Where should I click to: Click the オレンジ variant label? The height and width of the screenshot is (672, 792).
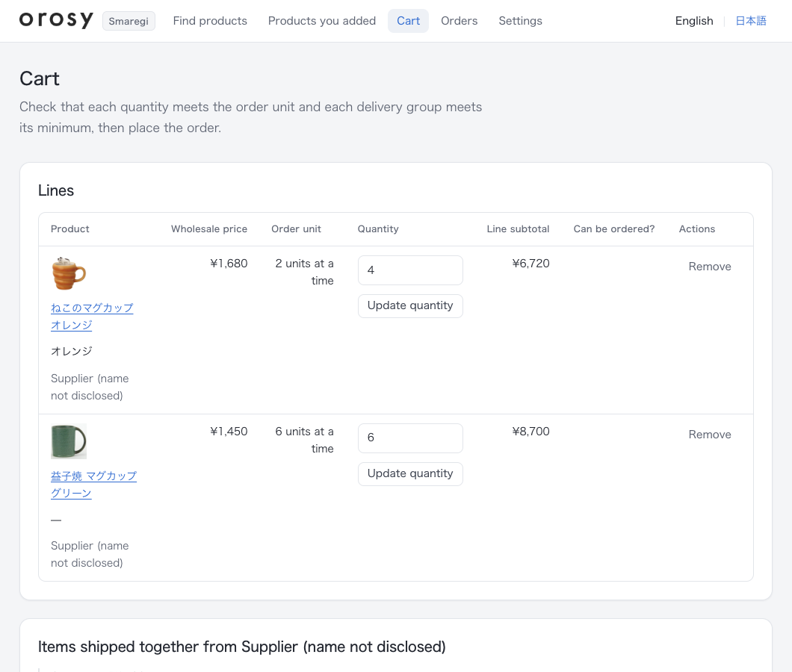pyautogui.click(x=72, y=351)
